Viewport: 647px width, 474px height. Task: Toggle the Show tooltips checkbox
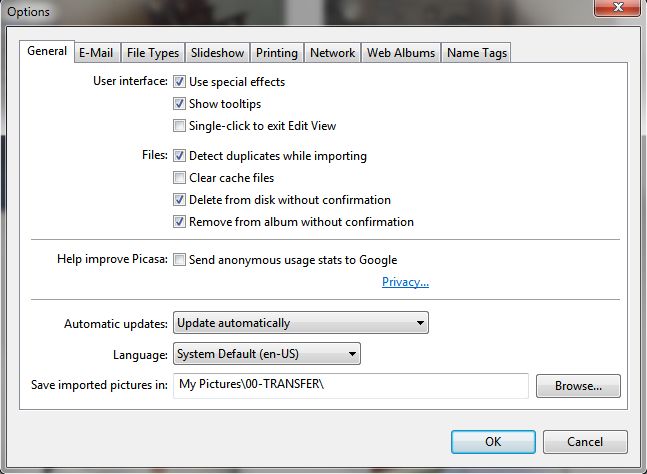(179, 104)
